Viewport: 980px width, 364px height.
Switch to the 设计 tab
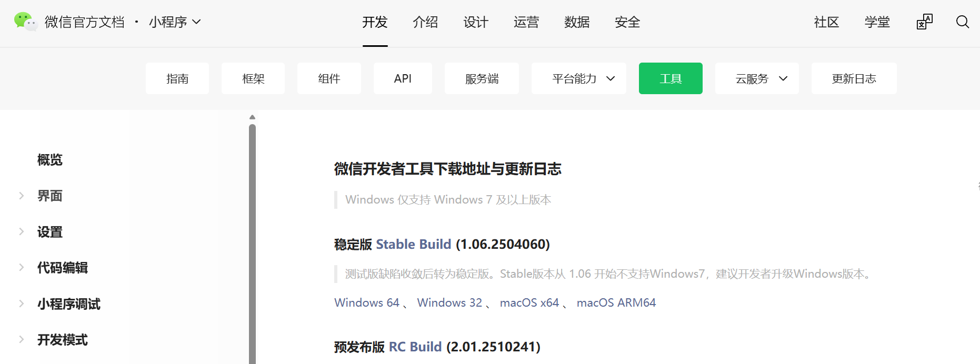[476, 22]
